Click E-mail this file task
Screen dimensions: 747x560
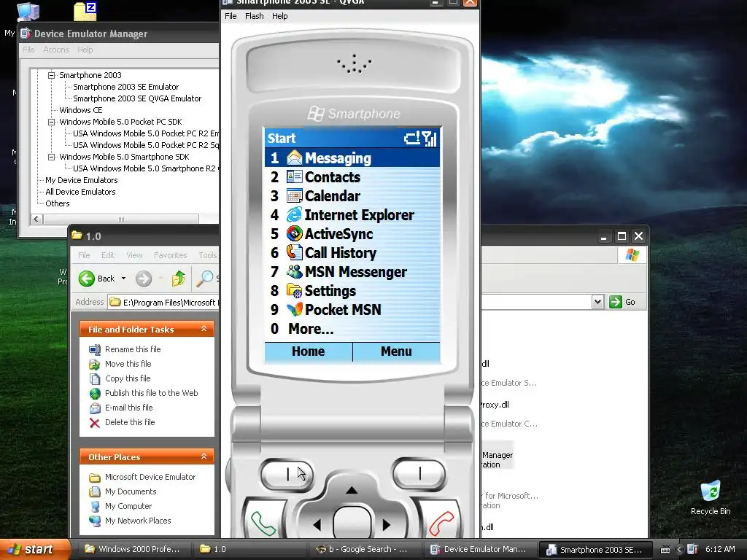129,408
